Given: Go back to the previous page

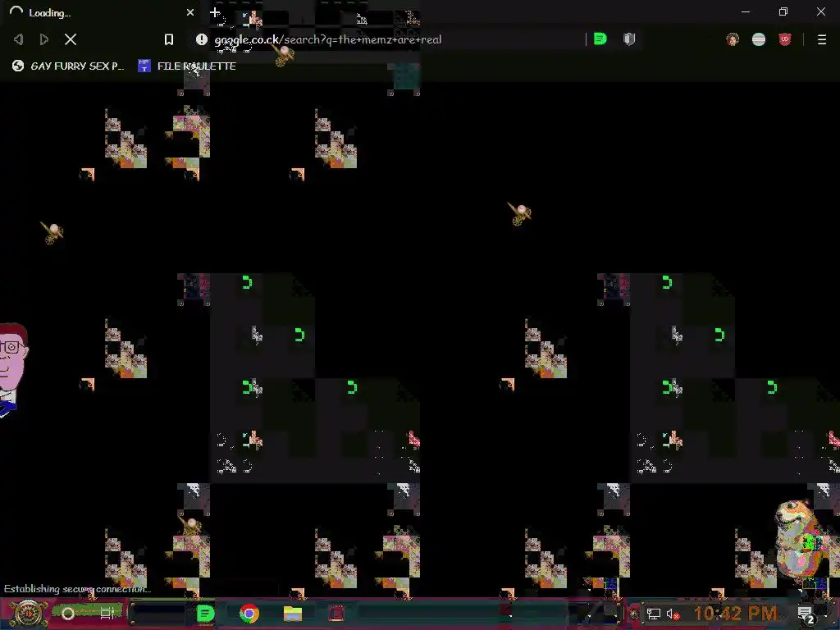Looking at the screenshot, I should pos(18,39).
